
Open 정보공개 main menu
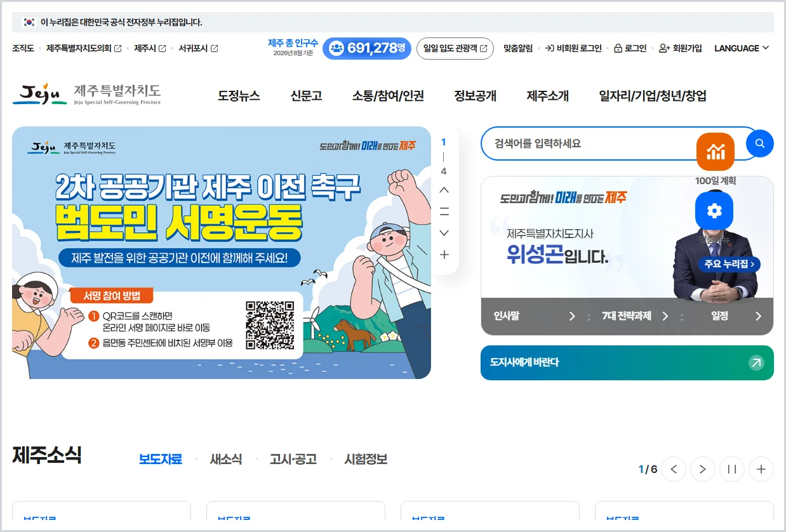tap(475, 96)
